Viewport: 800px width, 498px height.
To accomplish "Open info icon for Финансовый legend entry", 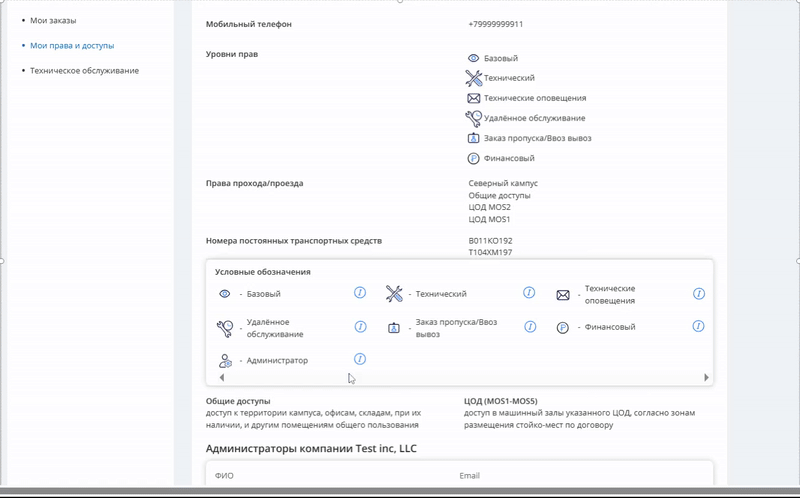I will [699, 327].
